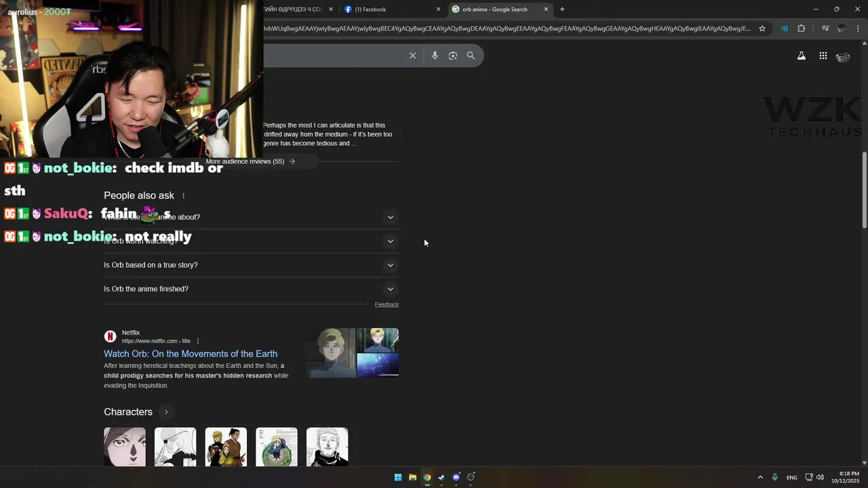868x488 pixels.
Task: Open Windows Start menu
Action: [x=398, y=477]
